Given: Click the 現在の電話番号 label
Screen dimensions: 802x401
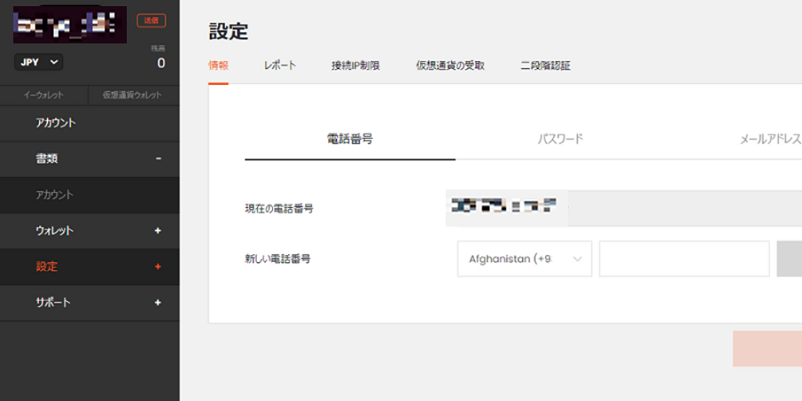Looking at the screenshot, I should pos(279,209).
